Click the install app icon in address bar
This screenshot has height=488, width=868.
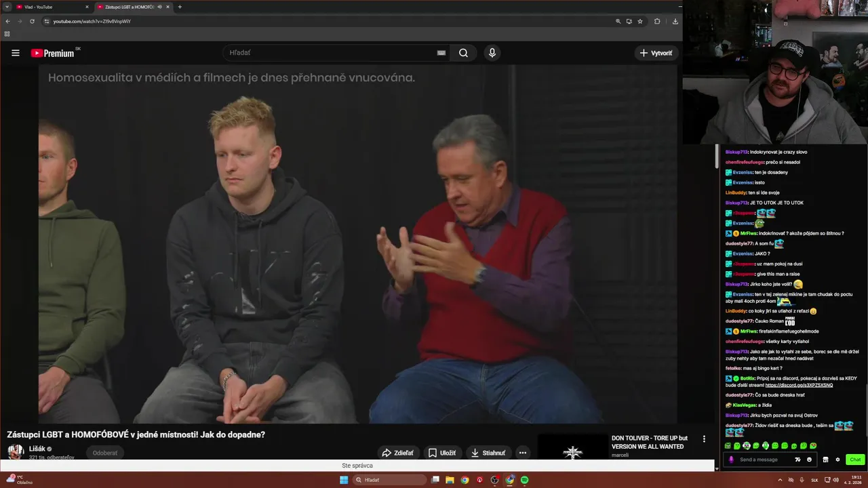coord(629,21)
